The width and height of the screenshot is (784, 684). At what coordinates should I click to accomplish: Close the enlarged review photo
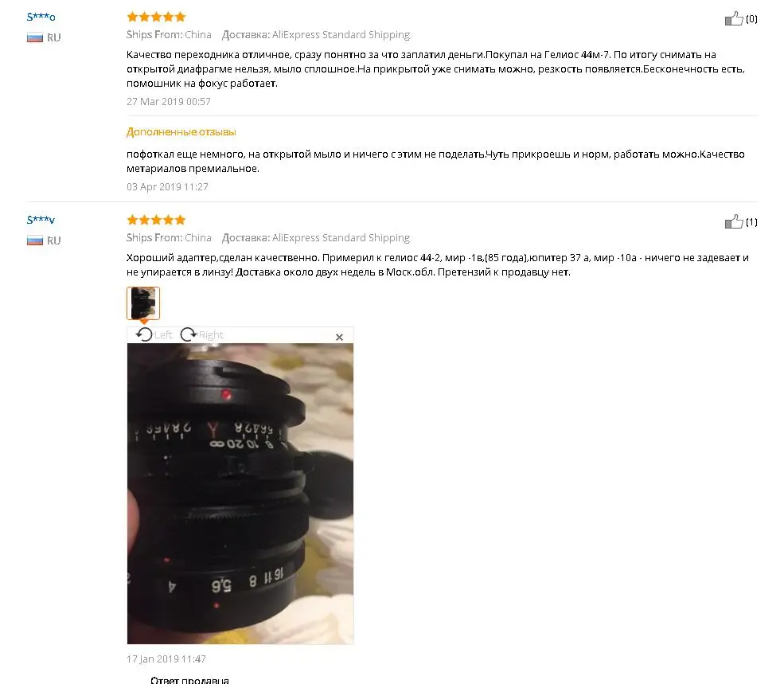pos(340,338)
